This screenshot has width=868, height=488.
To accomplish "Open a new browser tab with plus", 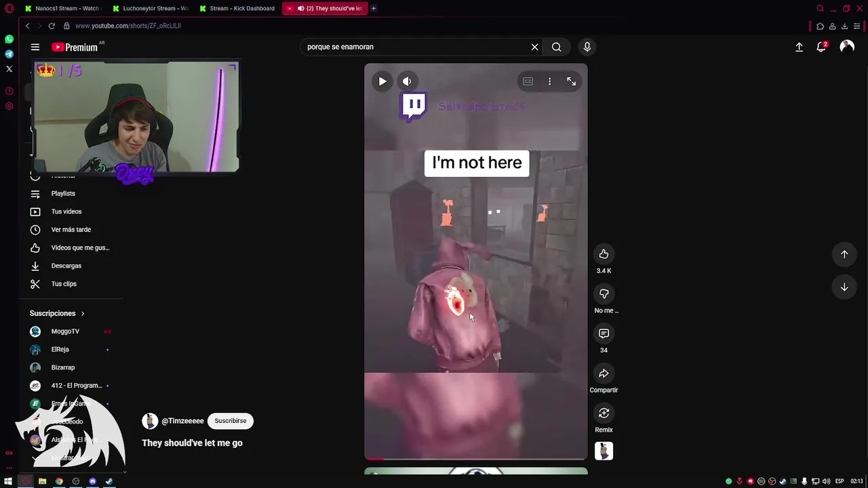I will [x=374, y=8].
